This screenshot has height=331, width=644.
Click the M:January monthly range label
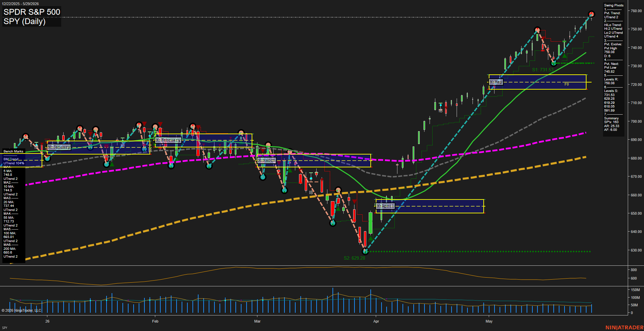point(59,147)
